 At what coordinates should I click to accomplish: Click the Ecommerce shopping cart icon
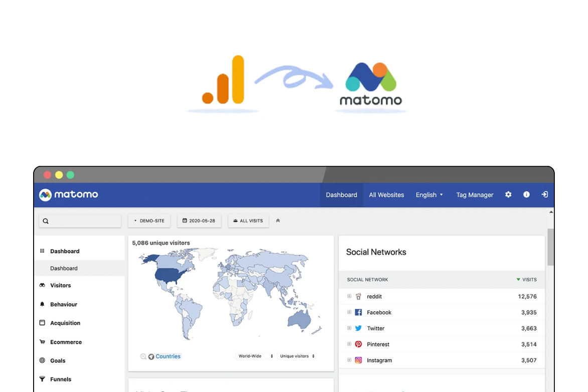pos(43,342)
